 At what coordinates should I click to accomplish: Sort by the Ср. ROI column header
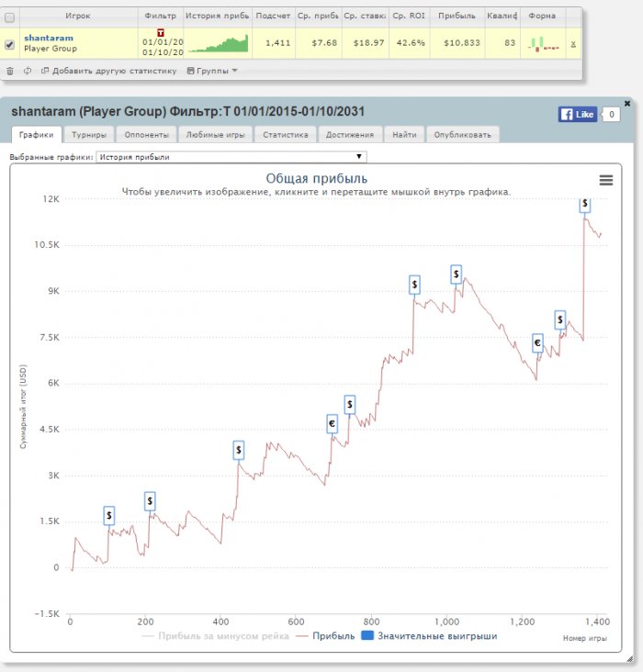pyautogui.click(x=409, y=16)
